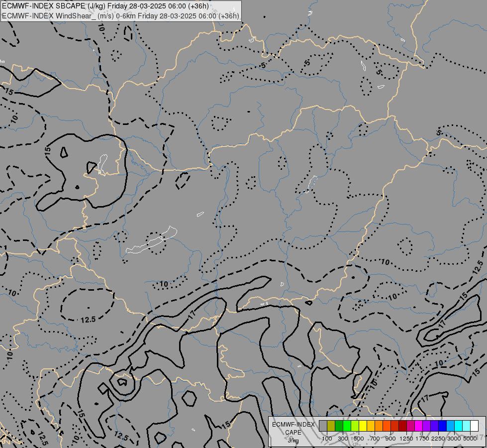Select the sky blue swatch below 3000
The image size is (487, 448).
tap(451, 426)
